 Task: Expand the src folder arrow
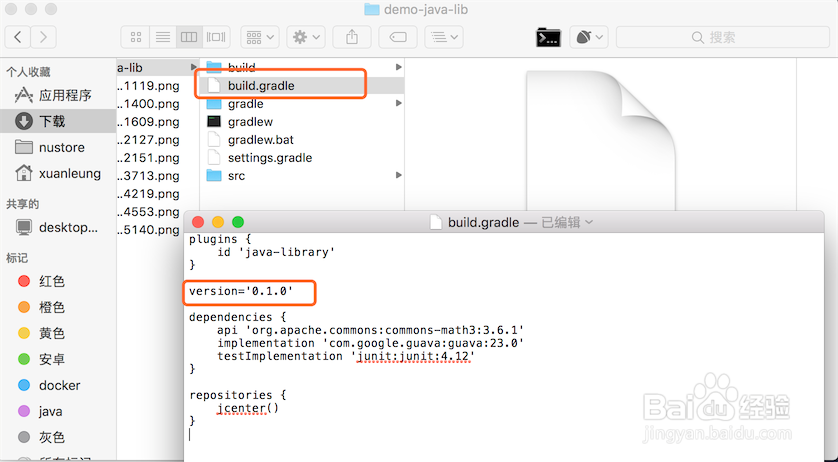[399, 175]
